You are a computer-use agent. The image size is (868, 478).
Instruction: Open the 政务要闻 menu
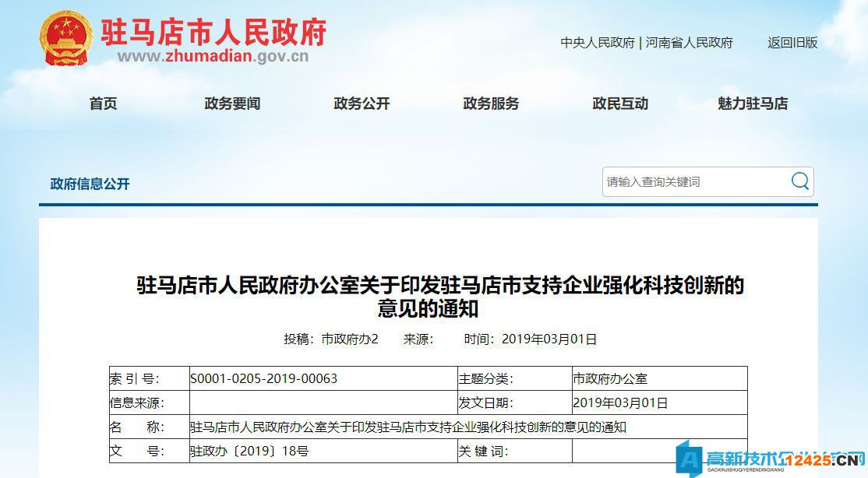click(232, 104)
